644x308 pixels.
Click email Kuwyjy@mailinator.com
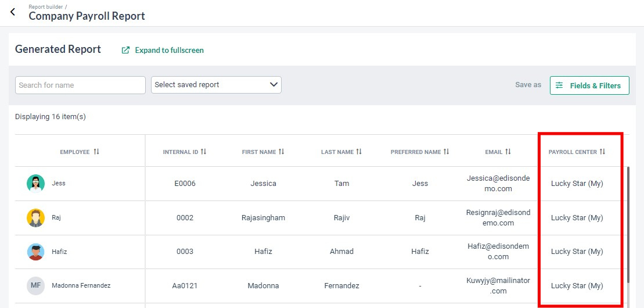point(498,285)
